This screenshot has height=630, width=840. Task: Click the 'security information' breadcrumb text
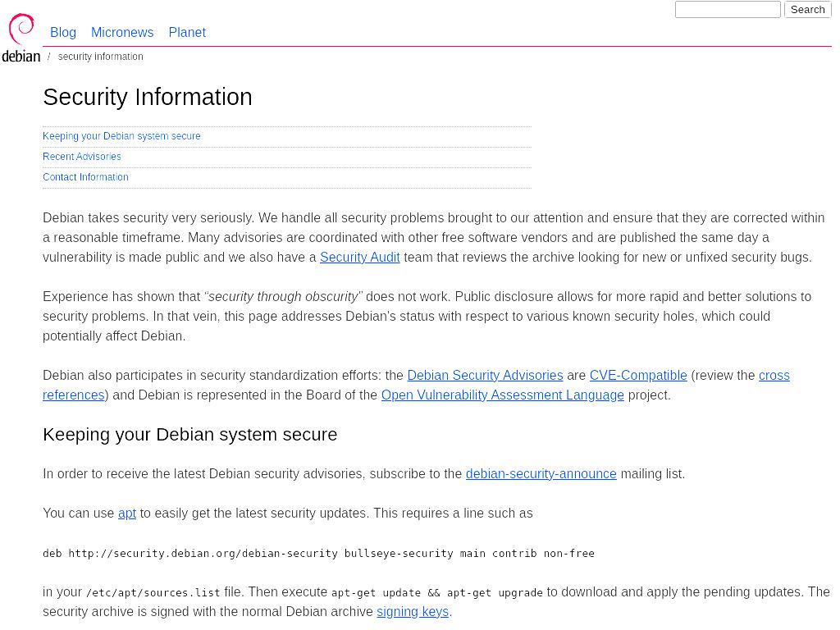tap(101, 57)
